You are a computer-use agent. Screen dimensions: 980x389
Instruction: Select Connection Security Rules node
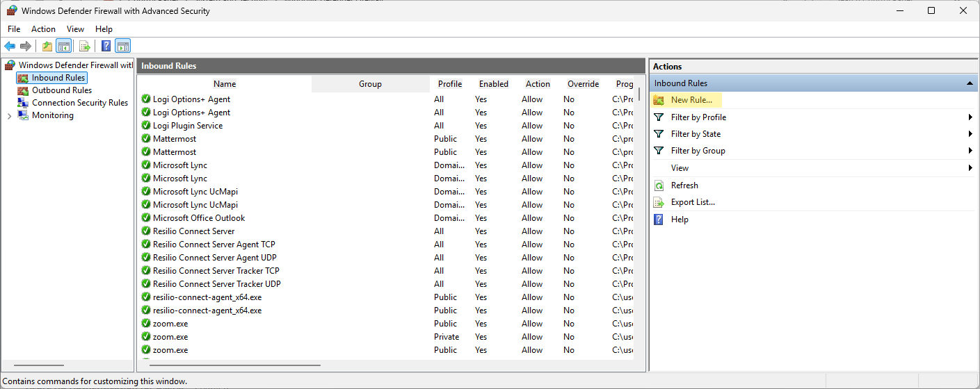tap(79, 103)
